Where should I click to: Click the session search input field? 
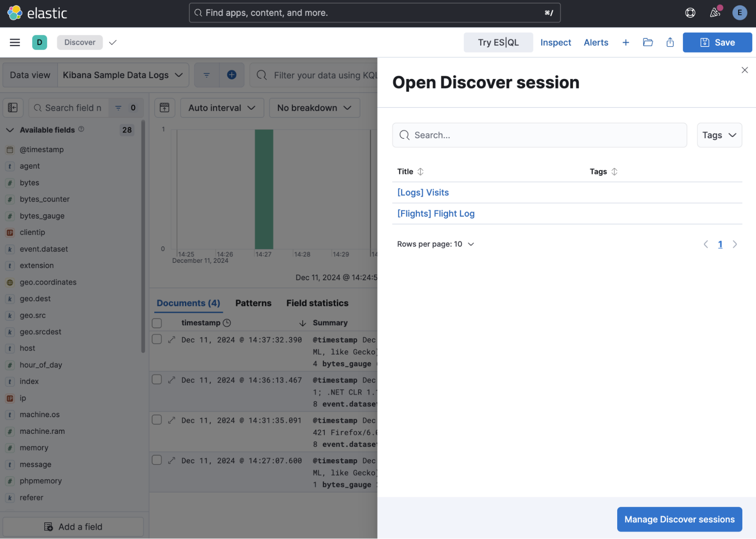(x=539, y=135)
